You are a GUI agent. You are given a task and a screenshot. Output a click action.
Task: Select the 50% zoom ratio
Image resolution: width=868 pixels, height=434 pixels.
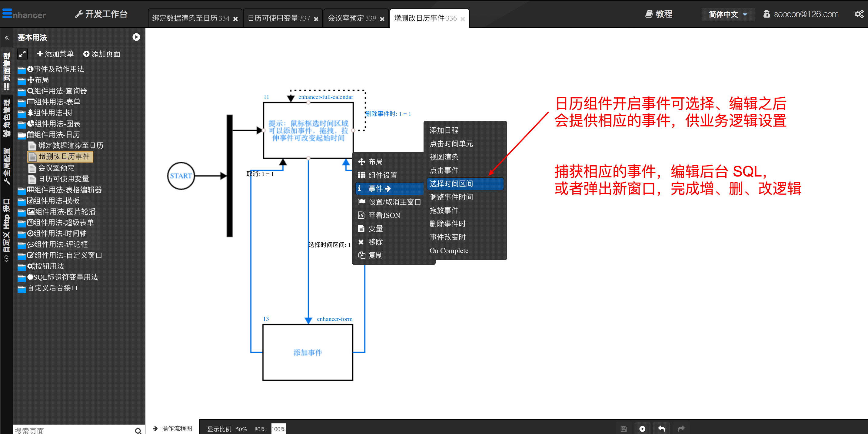241,429
